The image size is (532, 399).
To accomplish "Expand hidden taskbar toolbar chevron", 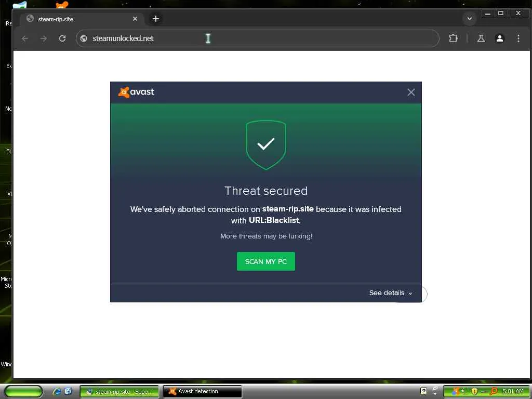I will (x=435, y=391).
